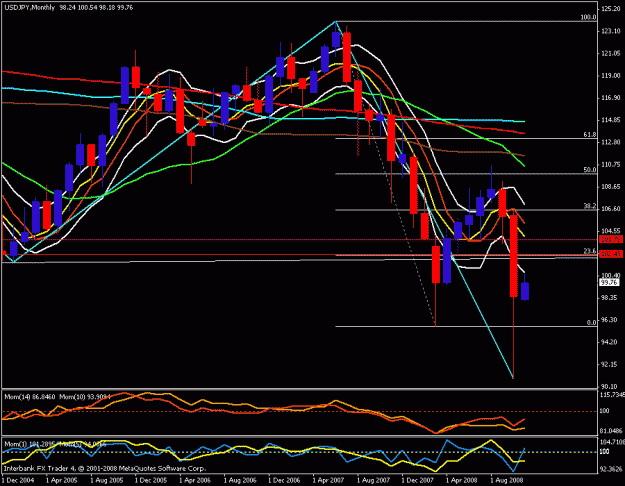The image size is (625, 486).
Task: Click the 108.65 price axis label
Action: [611, 187]
